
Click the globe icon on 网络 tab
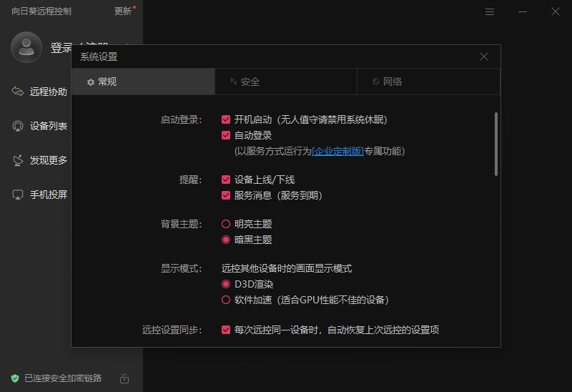point(376,82)
